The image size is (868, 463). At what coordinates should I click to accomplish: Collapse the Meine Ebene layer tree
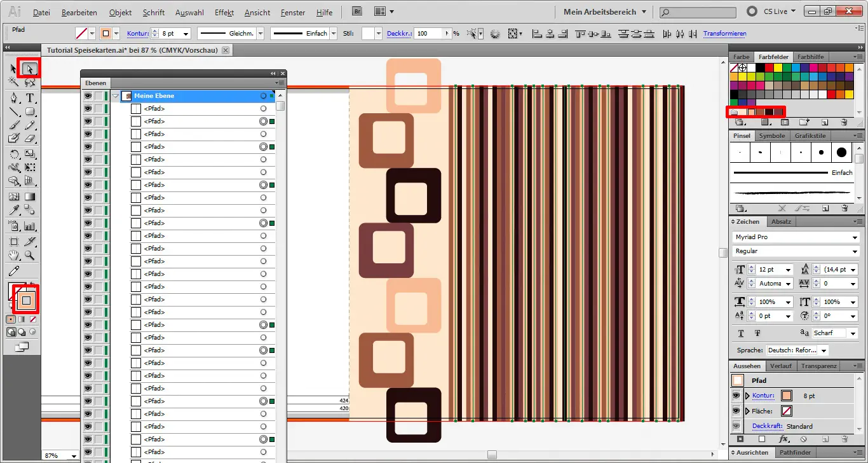pos(116,95)
